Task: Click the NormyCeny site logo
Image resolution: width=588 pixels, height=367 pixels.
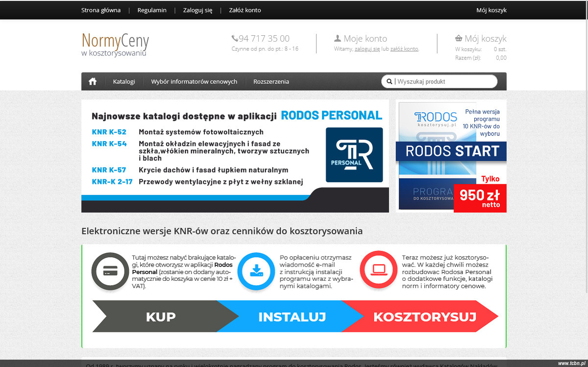Action: click(115, 44)
